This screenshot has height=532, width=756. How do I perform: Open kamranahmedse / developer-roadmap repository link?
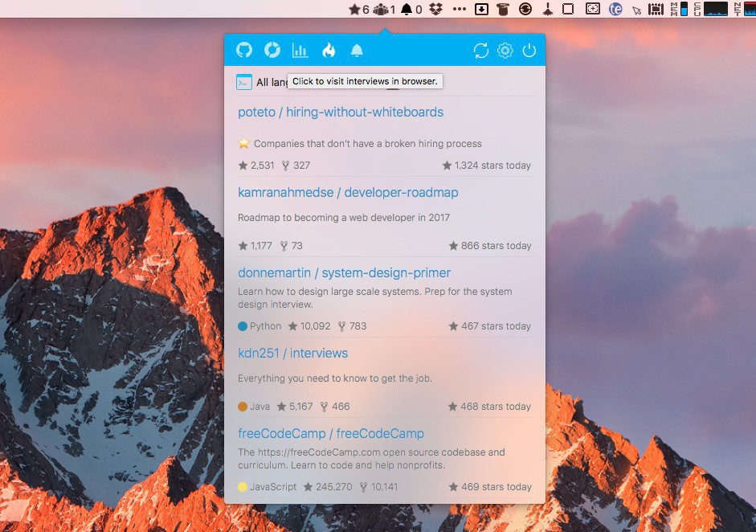pyautogui.click(x=348, y=193)
